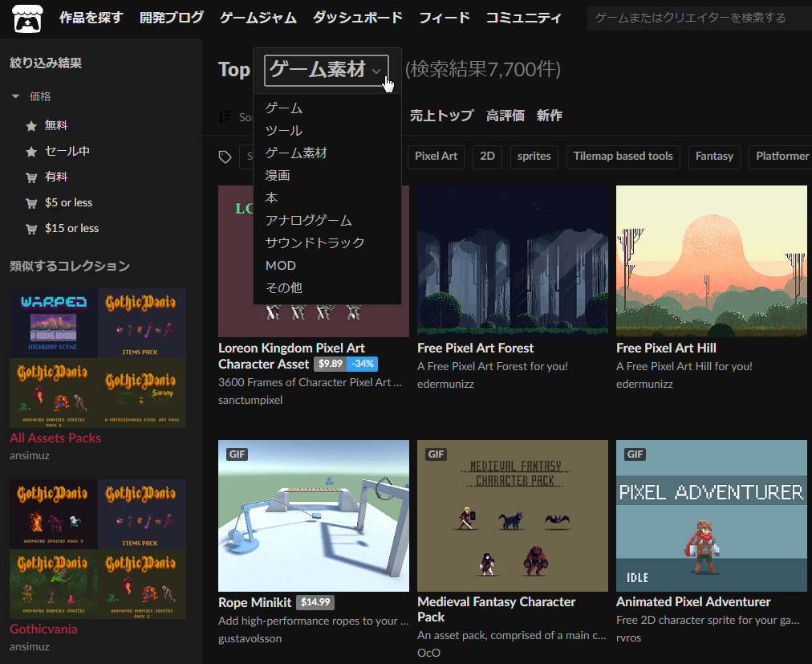Open the "Free Pixel Art Forest" link
Screen dimensions: 812x664
pyautogui.click(x=476, y=348)
